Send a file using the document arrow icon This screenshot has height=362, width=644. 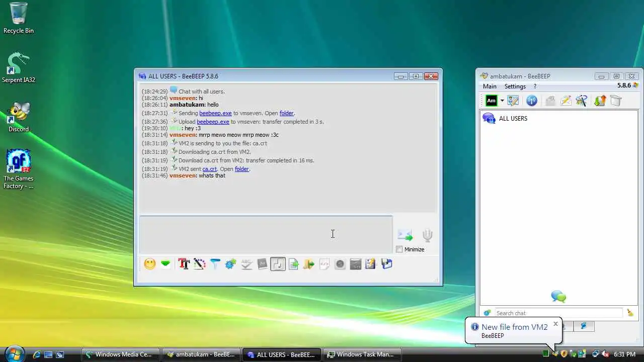(x=293, y=264)
